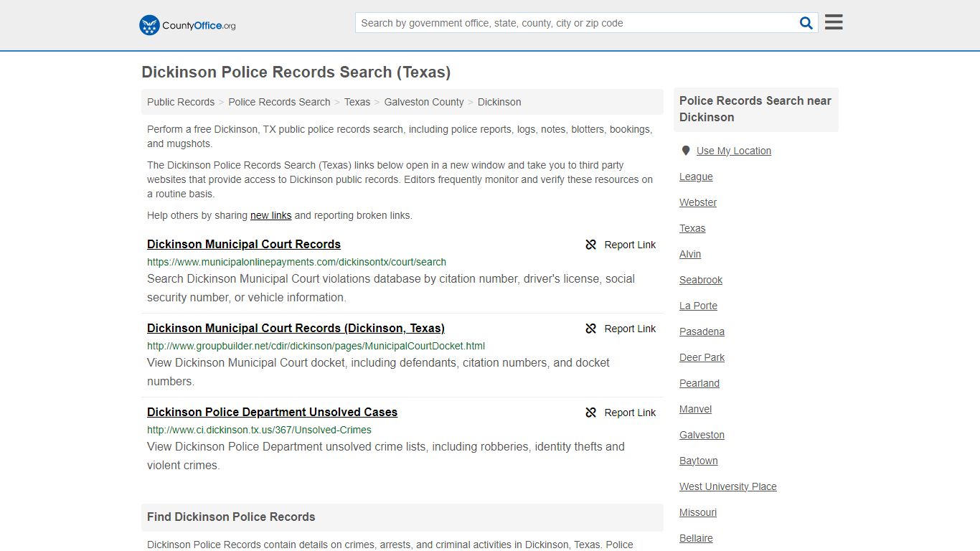Screen dimensions: 980x551
Task: Click Police Records Search near Dickinson heading
Action: [755, 109]
